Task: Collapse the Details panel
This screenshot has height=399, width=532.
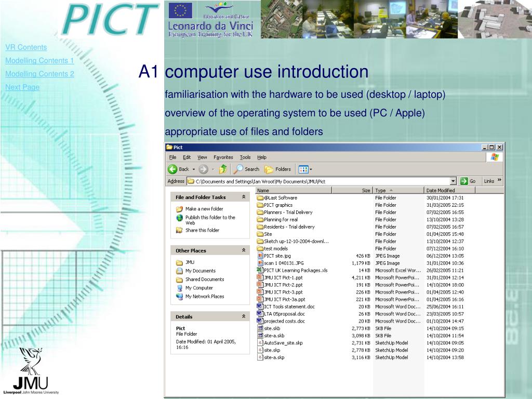Action: click(x=244, y=316)
